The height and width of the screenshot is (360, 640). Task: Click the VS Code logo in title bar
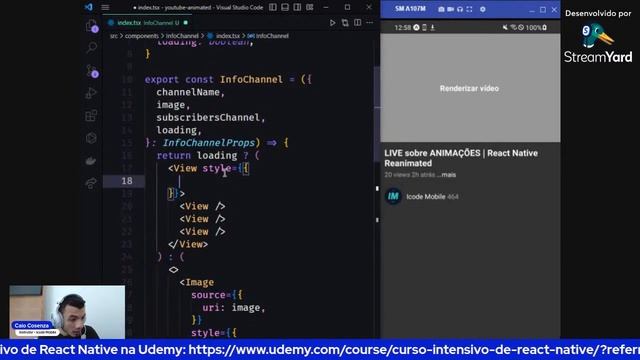(x=89, y=7)
